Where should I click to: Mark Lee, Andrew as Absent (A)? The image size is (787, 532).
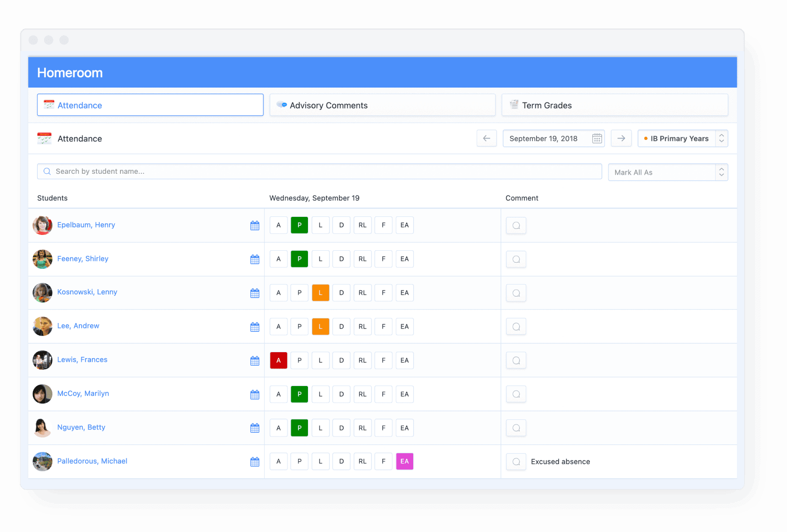(x=279, y=327)
